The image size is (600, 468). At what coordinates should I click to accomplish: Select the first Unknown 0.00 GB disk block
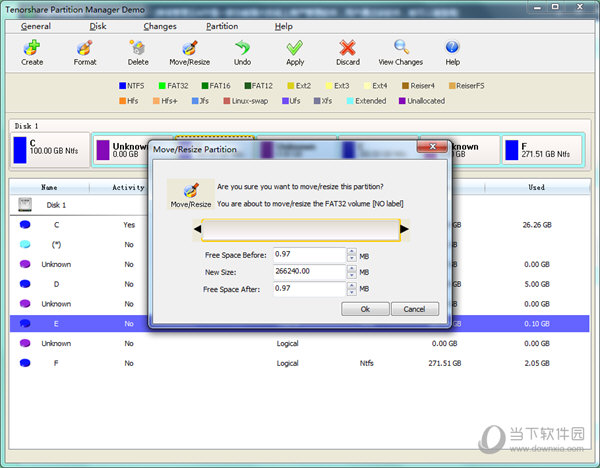pos(121,150)
